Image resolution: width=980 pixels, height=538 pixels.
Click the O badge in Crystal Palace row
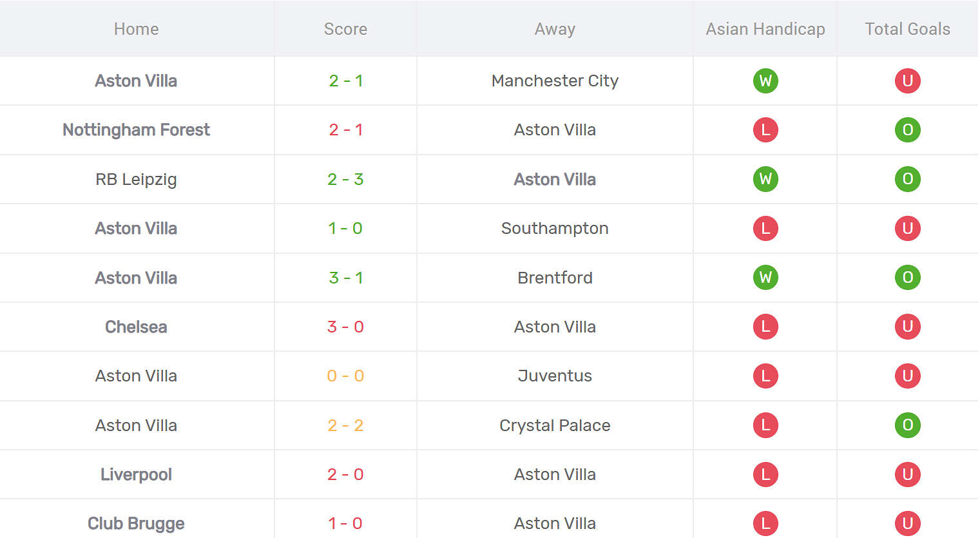[x=907, y=425]
